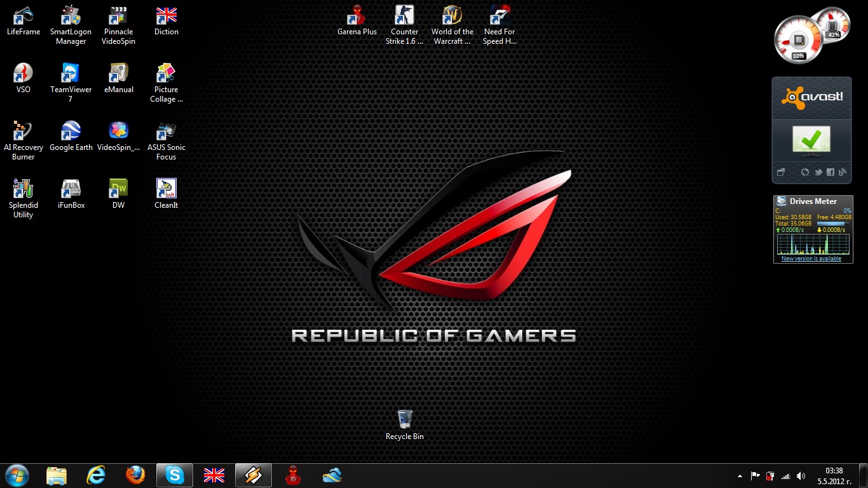This screenshot has height=488, width=868.
Task: Open the avast gadget Facebook icon
Action: [831, 172]
